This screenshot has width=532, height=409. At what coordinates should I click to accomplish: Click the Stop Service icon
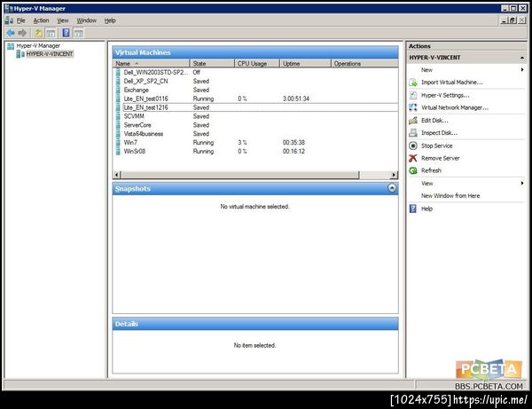point(413,146)
